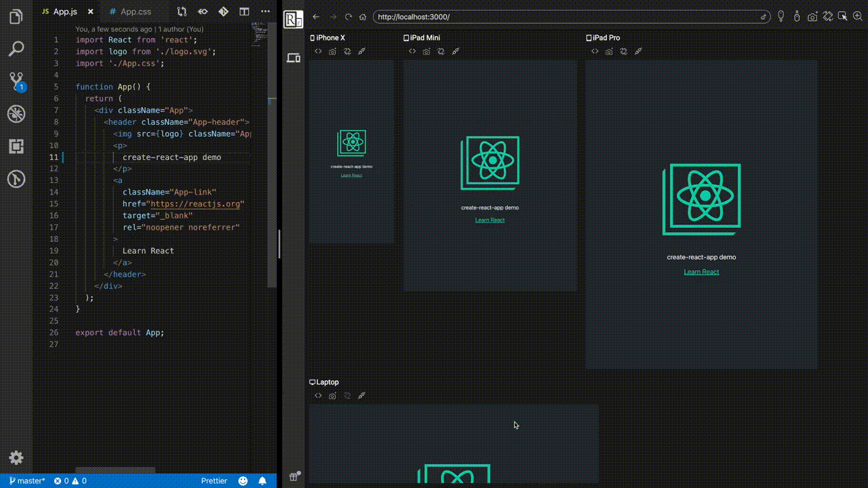Click the git blame annotation above line 1
The width and height of the screenshot is (868, 488).
tap(139, 29)
